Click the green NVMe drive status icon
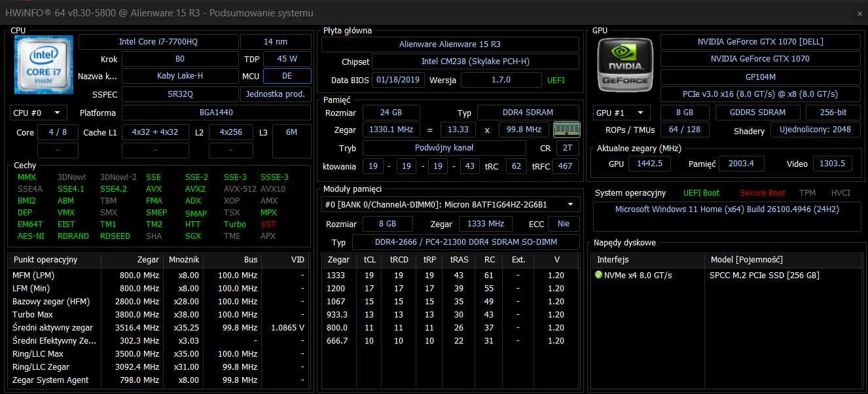The image size is (868, 394). (598, 275)
